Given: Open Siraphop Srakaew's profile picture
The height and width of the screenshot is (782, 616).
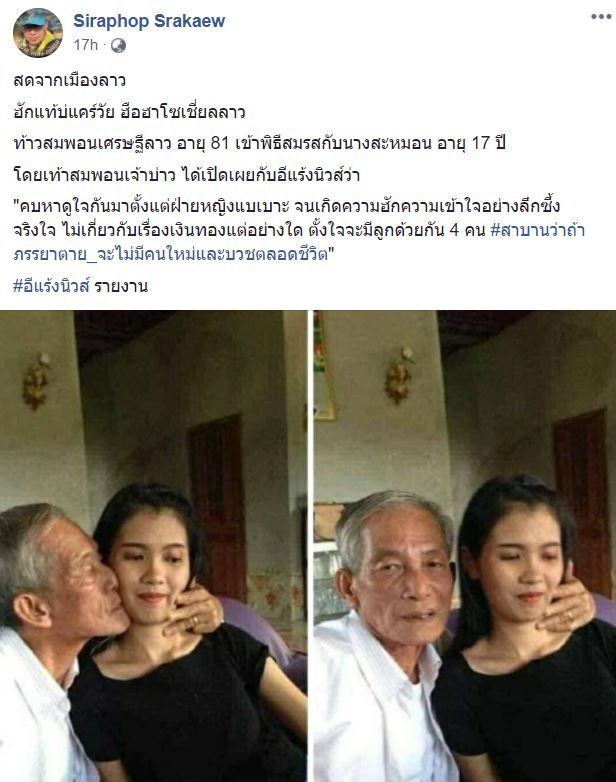Looking at the screenshot, I should point(37,32).
